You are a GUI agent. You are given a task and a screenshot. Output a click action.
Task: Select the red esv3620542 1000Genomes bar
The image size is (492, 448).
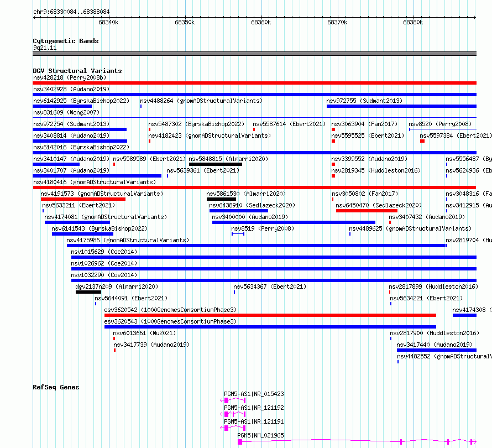(270, 315)
